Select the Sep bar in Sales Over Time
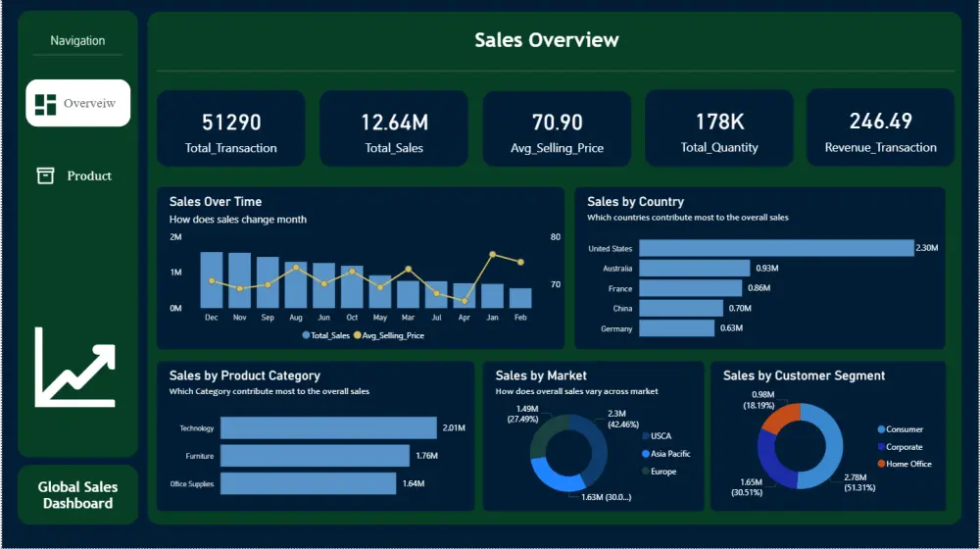 pos(268,282)
